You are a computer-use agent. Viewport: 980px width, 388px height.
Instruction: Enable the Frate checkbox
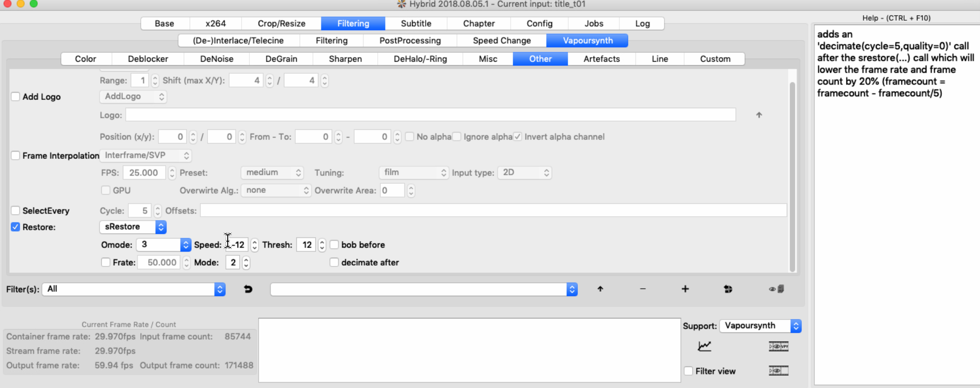[106, 262]
